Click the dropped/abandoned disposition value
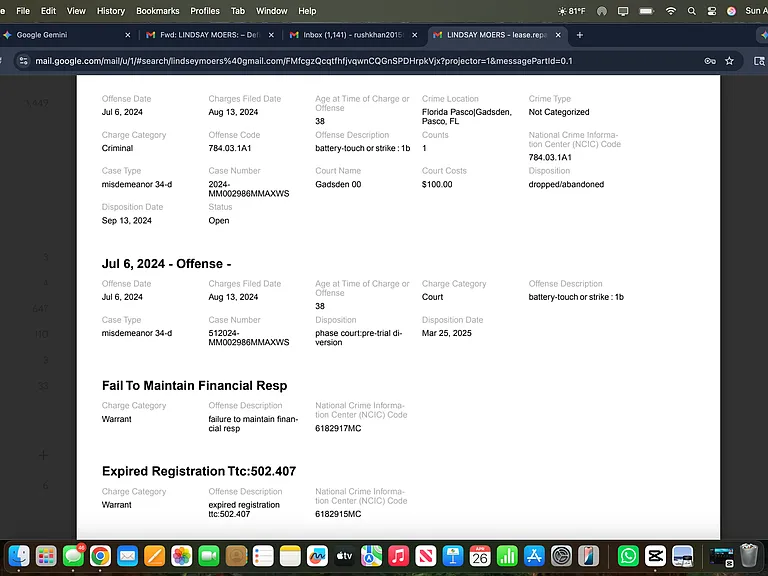768x576 pixels. [x=566, y=184]
